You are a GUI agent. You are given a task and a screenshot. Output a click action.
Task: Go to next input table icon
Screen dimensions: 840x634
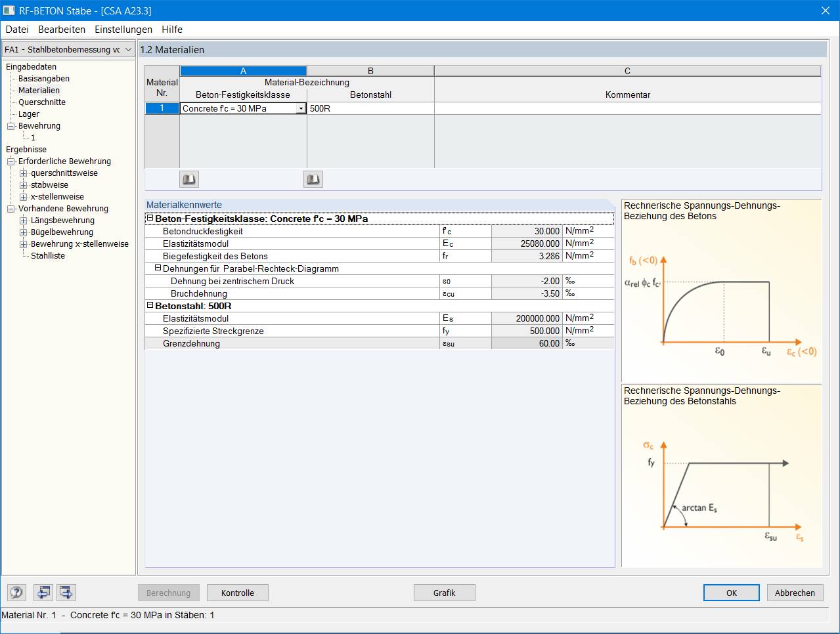[66, 593]
